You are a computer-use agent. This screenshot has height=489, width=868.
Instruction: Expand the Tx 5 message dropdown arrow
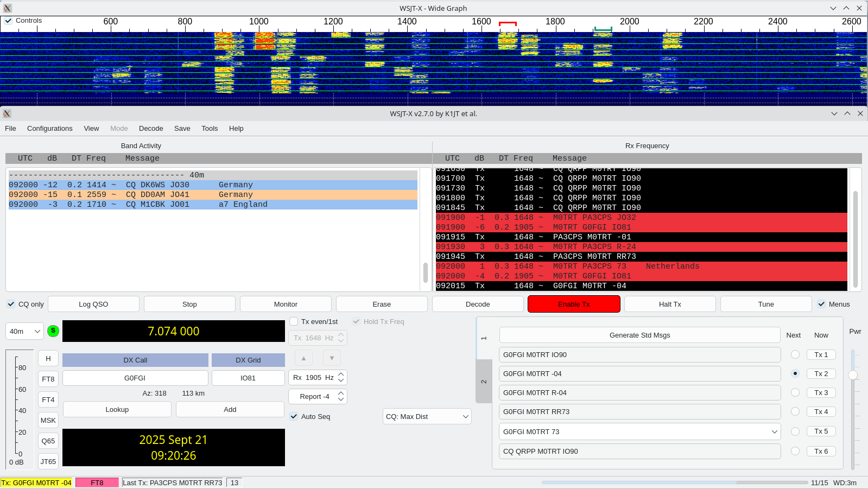(774, 431)
